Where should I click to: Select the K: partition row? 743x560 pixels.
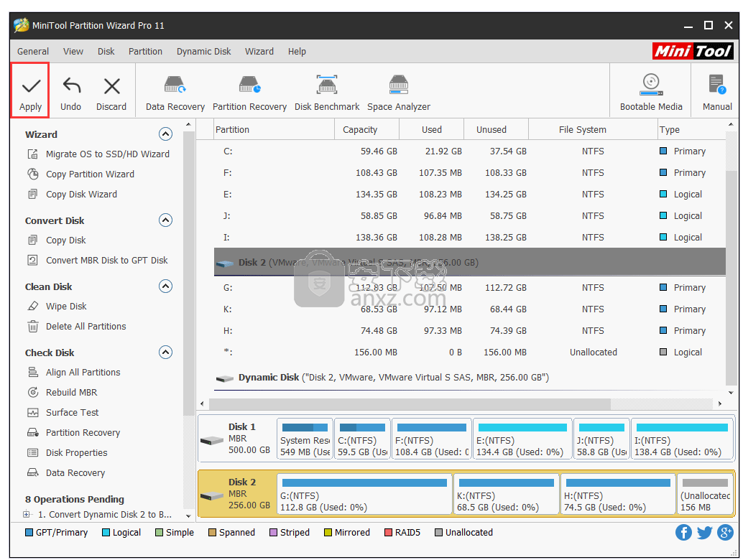469,309
